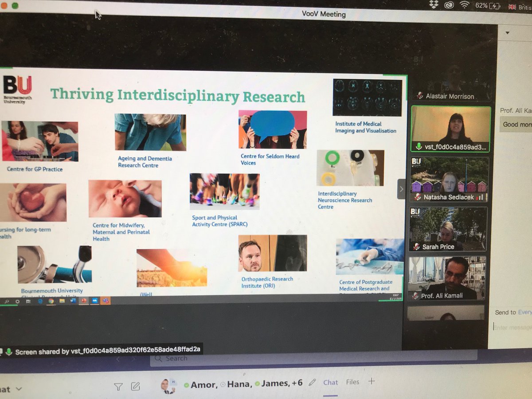The image size is (532, 399).
Task: Click 'Orthopaedic Research Institute (ORI)' label
Action: 267,282
